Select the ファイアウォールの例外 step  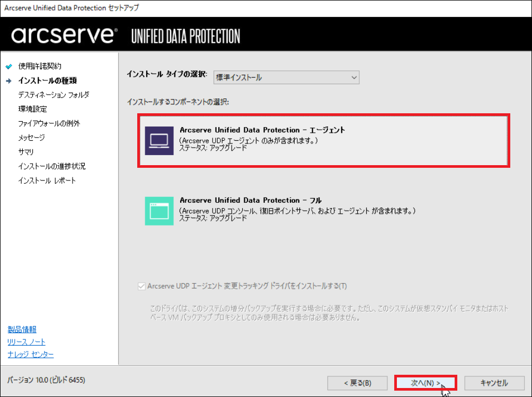point(49,123)
